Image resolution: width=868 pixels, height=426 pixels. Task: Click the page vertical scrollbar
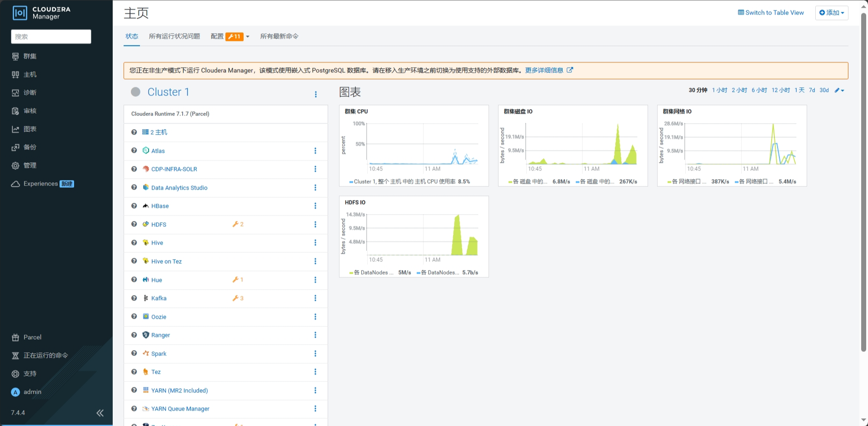pos(863,182)
